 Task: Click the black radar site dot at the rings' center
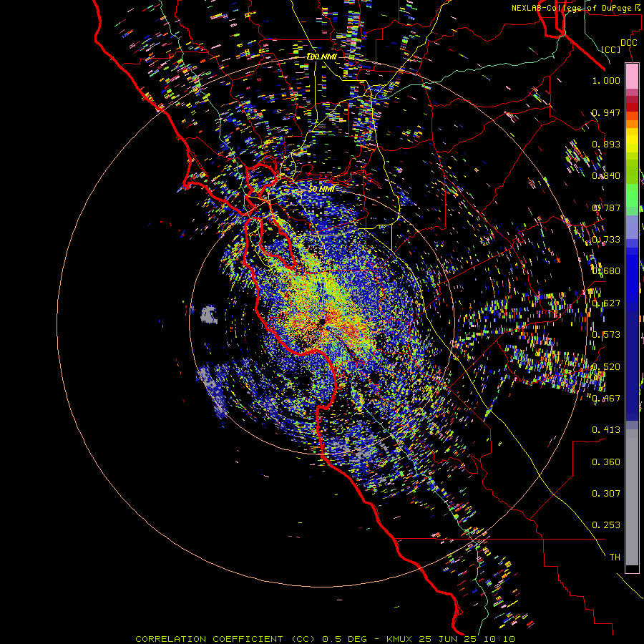click(321, 321)
